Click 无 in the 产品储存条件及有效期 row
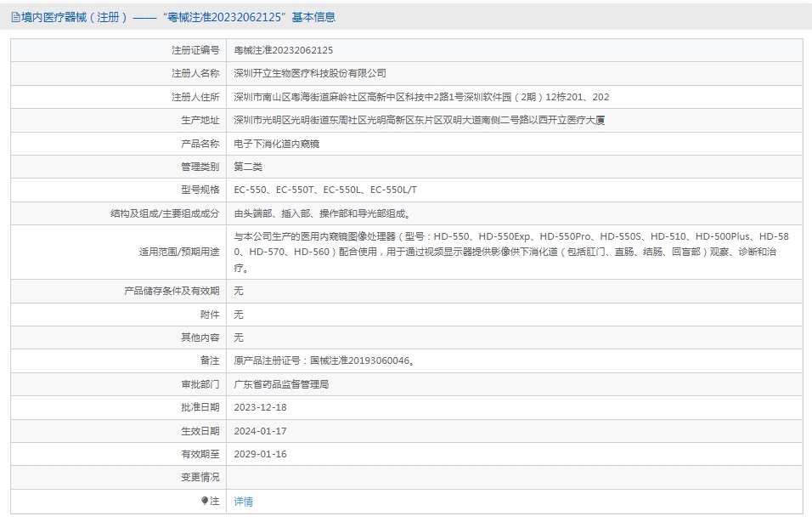Screen dimensions: 812x522 pyautogui.click(x=239, y=291)
